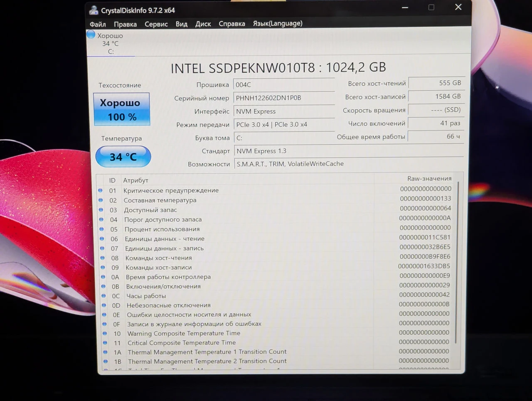Click status dot for Команды хост-записи row

point(103,267)
